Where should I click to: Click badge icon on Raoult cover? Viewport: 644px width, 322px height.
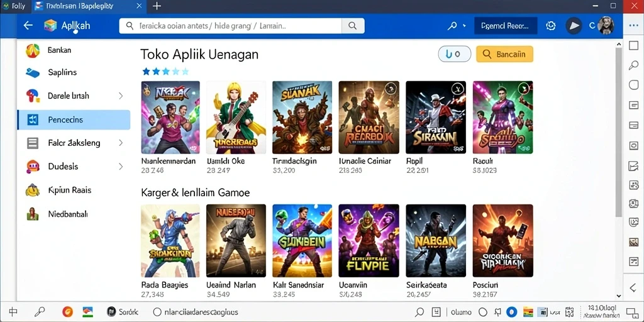(523, 88)
